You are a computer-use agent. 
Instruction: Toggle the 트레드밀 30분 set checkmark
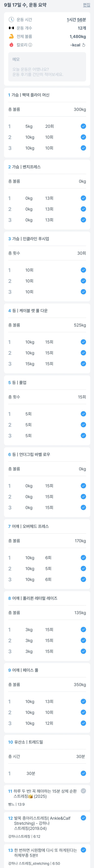pos(83,773)
